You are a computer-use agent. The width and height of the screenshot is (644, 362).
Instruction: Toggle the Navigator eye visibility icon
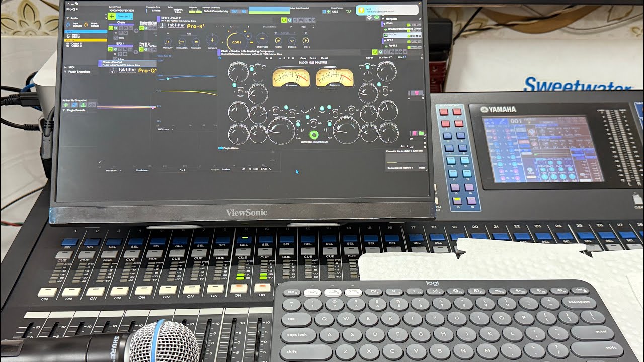pyautogui.click(x=376, y=17)
